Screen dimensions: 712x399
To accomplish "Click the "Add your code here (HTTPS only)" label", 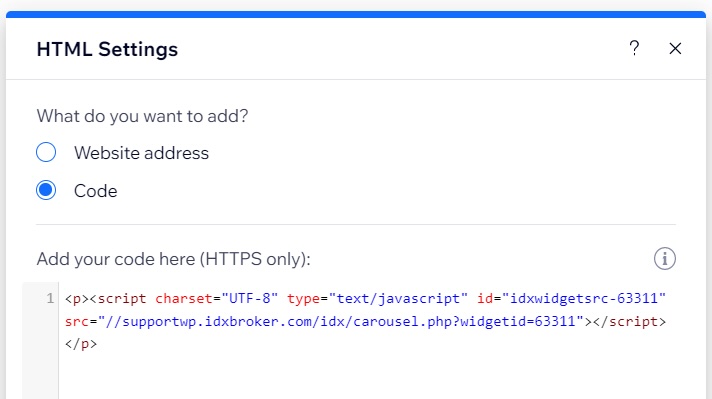I will pos(173,259).
